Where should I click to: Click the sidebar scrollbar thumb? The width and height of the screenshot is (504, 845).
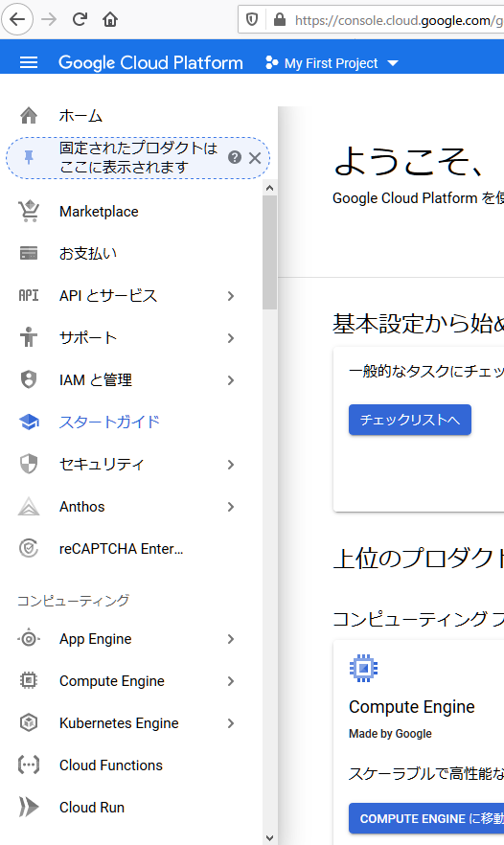270,252
